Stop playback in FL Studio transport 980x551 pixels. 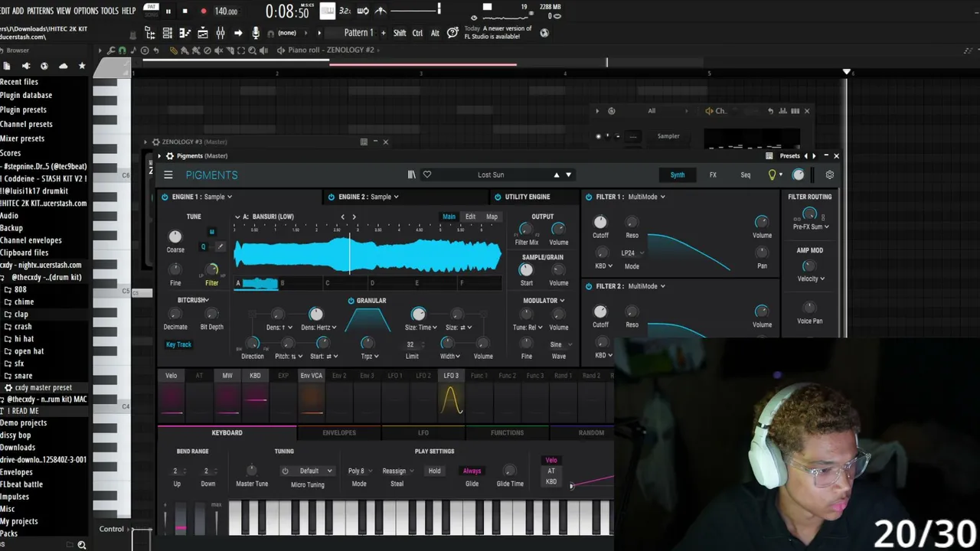(x=185, y=11)
